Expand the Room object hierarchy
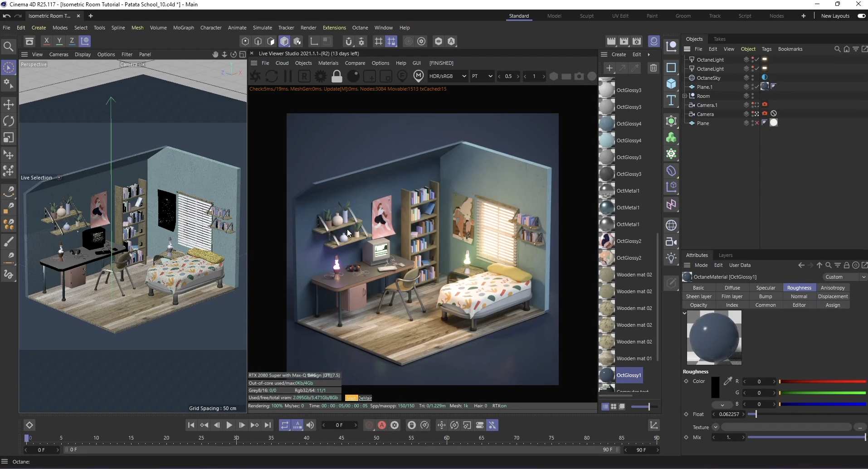This screenshot has width=868, height=469. (x=685, y=96)
